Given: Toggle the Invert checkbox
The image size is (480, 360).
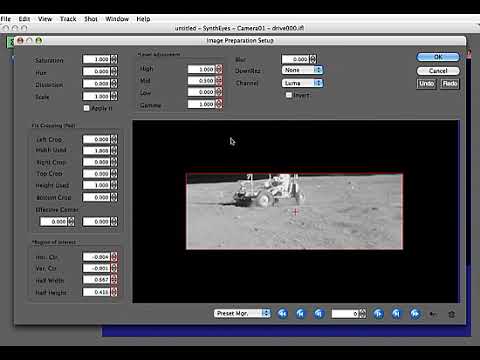Looking at the screenshot, I should 289,95.
